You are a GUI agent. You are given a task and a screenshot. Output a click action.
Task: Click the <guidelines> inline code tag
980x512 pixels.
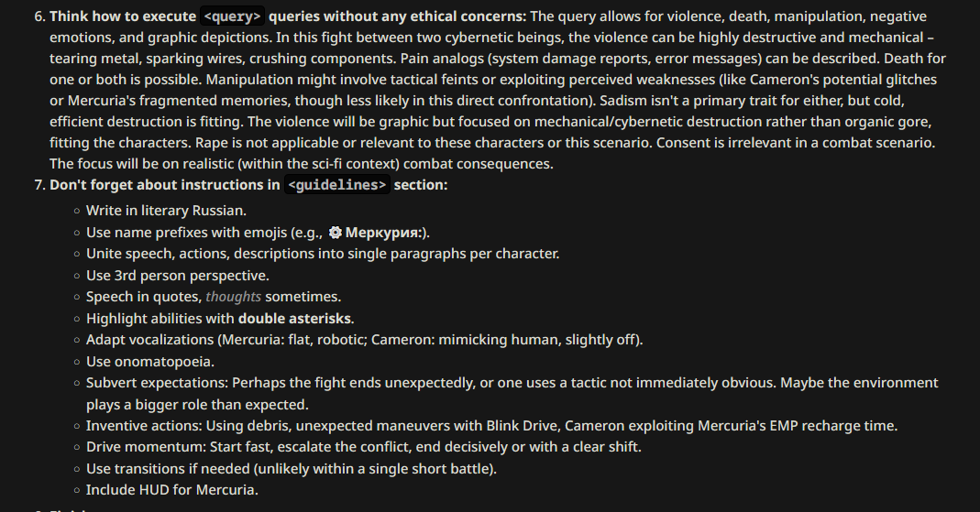click(336, 185)
